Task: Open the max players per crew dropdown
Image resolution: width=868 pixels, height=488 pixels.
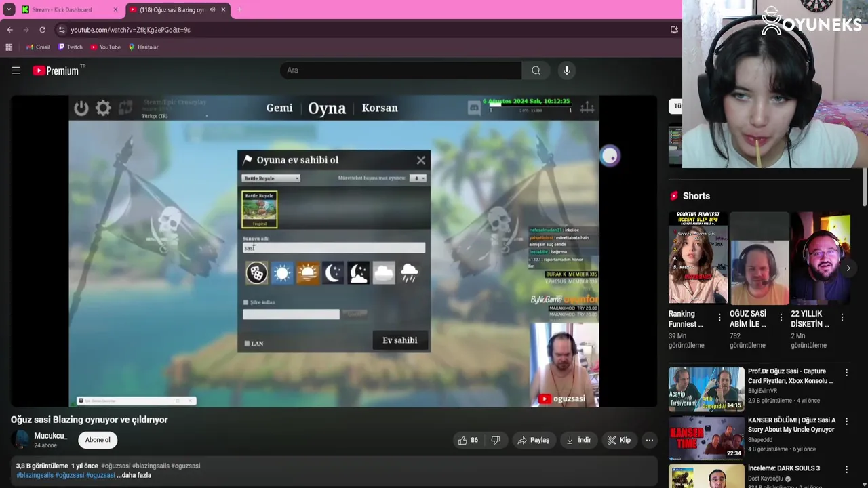Action: (x=418, y=178)
